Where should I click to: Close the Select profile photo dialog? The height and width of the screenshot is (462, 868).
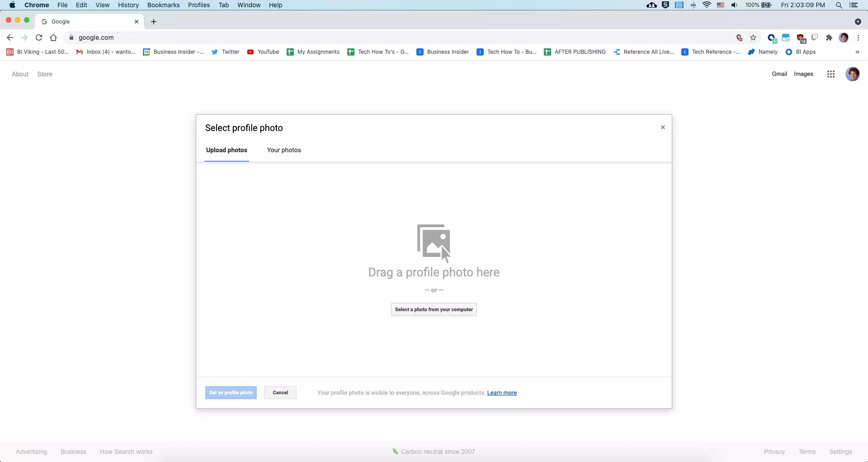tap(663, 127)
